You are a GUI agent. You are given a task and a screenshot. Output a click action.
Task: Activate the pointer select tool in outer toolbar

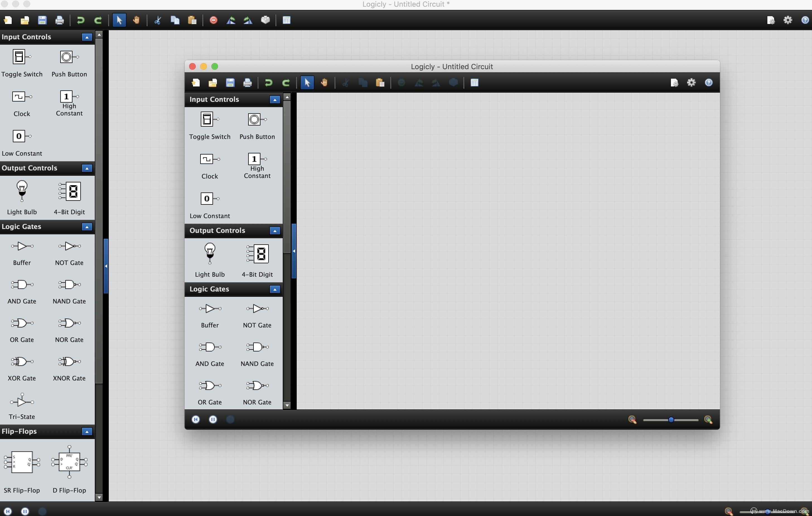coord(119,20)
